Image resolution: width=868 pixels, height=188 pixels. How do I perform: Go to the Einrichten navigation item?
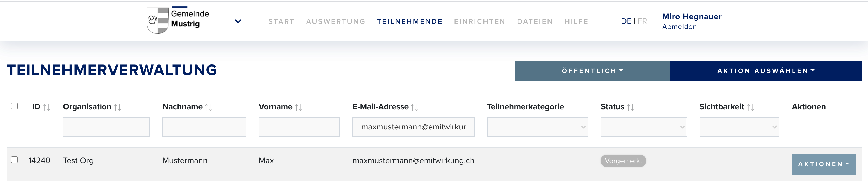tap(480, 21)
